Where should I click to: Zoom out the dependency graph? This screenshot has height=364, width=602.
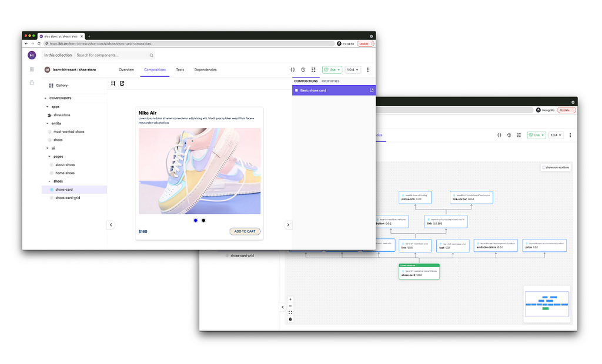(x=290, y=306)
